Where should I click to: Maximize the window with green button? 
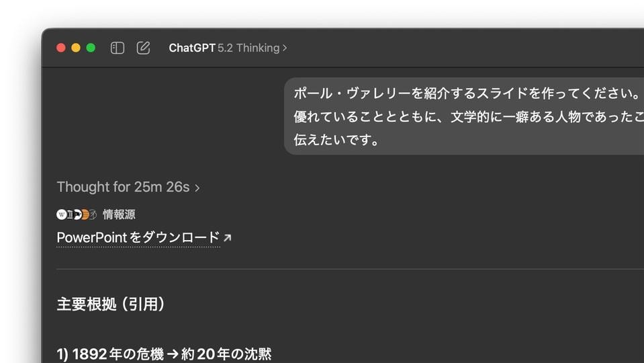click(x=91, y=48)
